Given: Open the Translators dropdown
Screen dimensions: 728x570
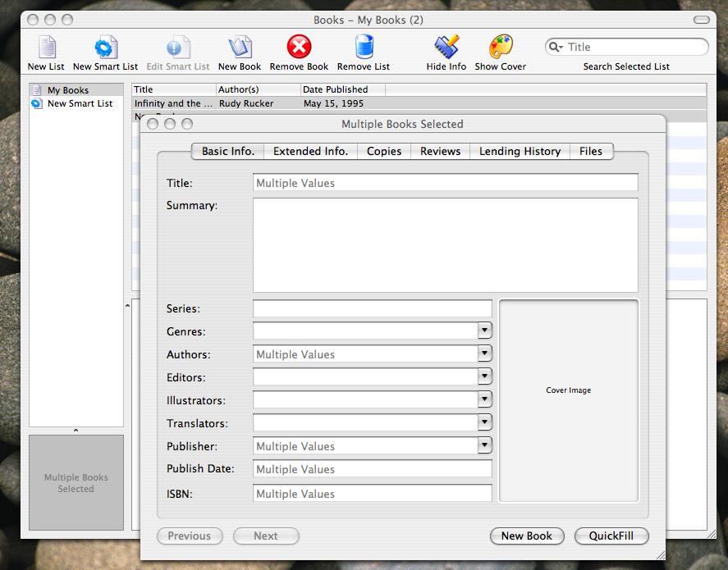Looking at the screenshot, I should [484, 423].
